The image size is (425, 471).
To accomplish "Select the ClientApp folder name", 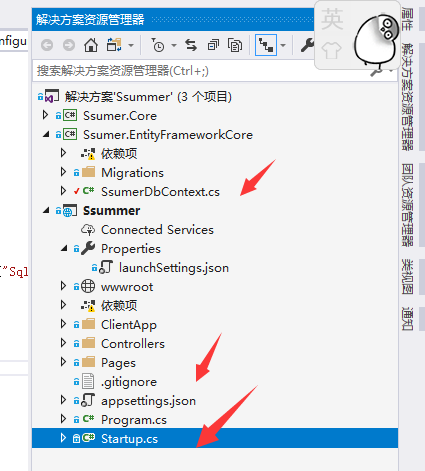I will tap(129, 325).
